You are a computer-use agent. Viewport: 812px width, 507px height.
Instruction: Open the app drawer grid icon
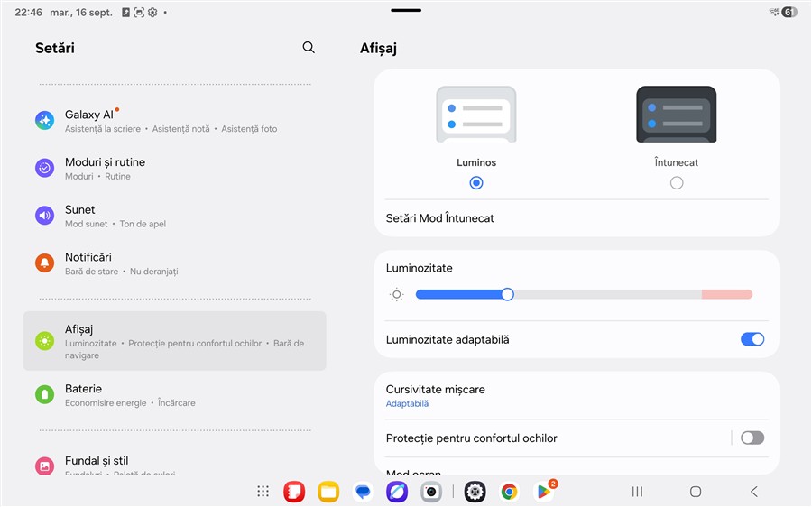[263, 492]
